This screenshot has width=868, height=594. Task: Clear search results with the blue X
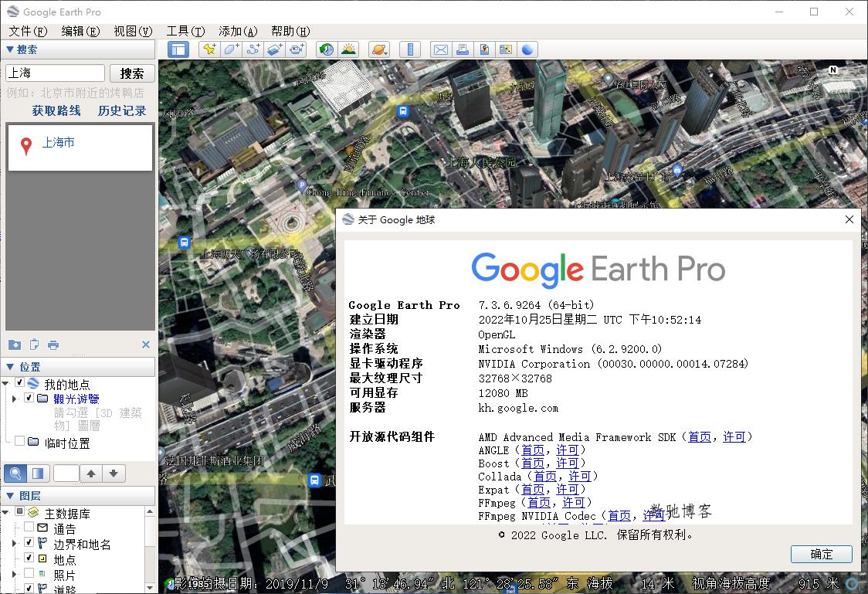tap(146, 345)
